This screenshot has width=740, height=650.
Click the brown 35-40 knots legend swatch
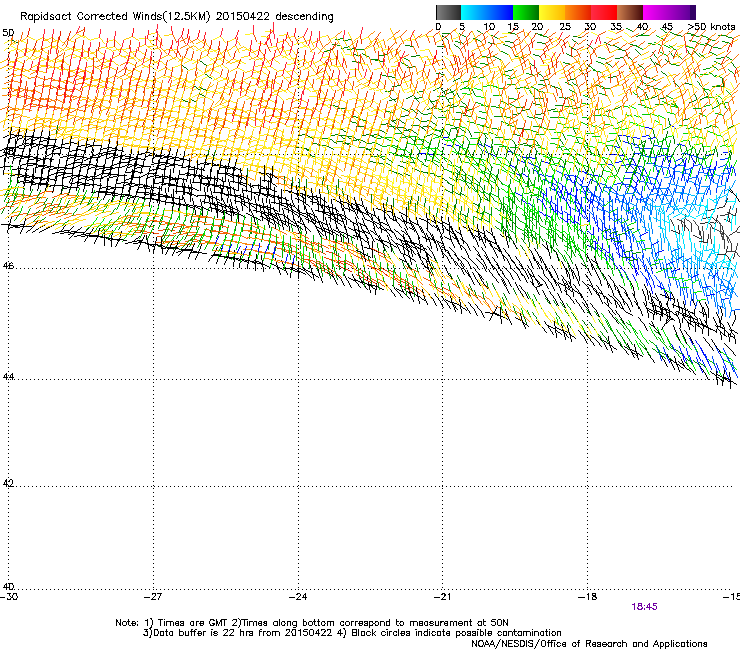click(630, 12)
